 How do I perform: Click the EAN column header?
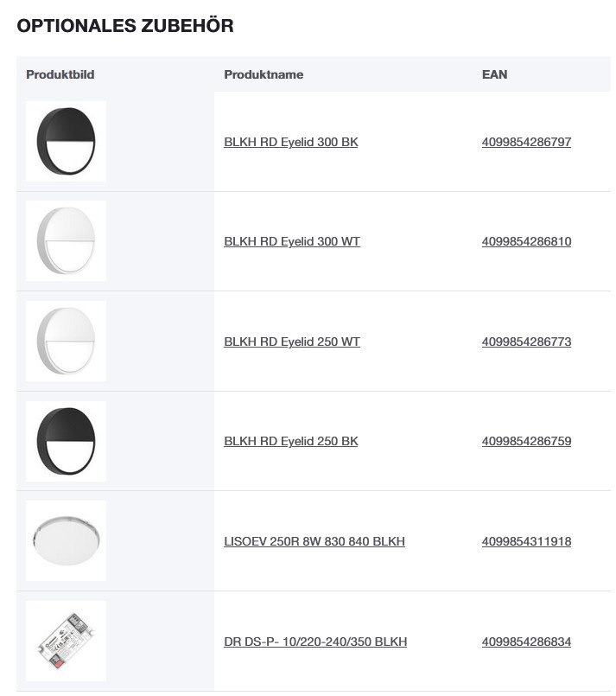494,74
